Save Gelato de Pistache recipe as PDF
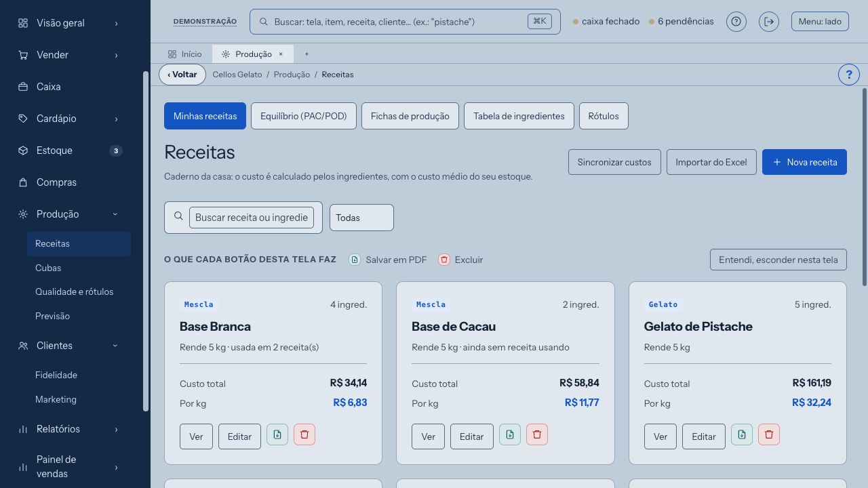 coord(742,434)
